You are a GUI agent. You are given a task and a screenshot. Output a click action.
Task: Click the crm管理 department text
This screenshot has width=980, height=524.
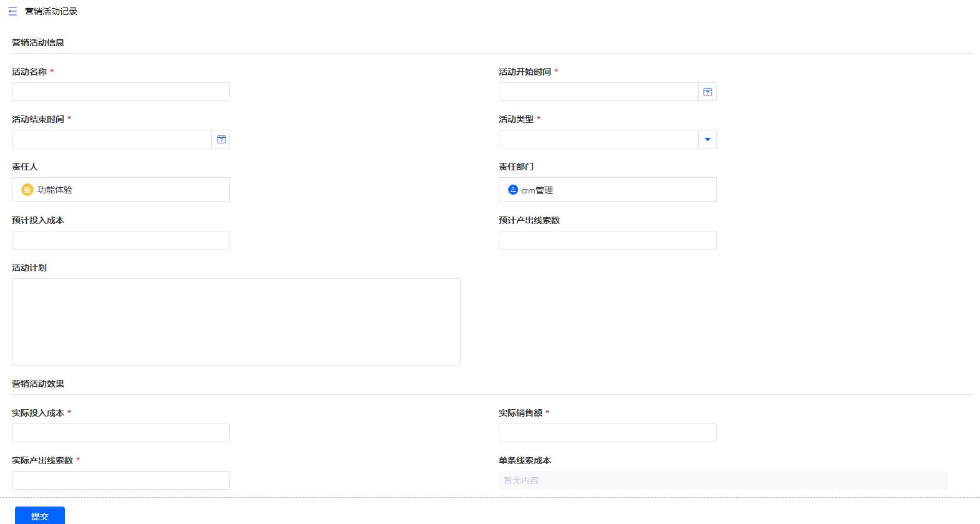(x=537, y=190)
